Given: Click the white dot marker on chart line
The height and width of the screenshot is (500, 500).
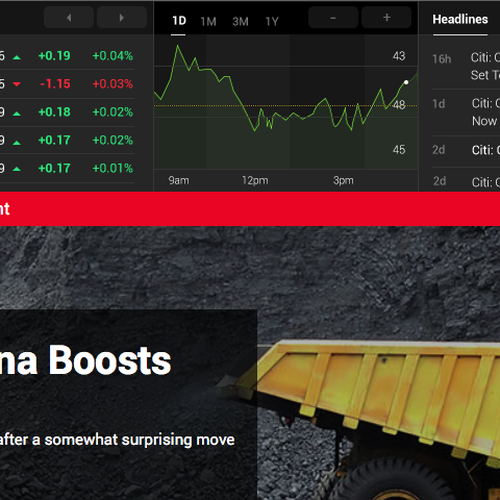Looking at the screenshot, I should 406,82.
